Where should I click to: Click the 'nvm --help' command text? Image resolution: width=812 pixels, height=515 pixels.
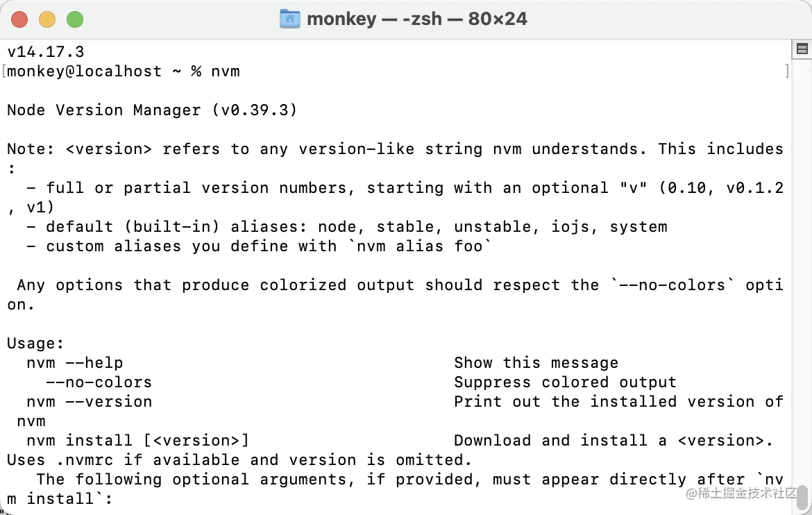74,363
